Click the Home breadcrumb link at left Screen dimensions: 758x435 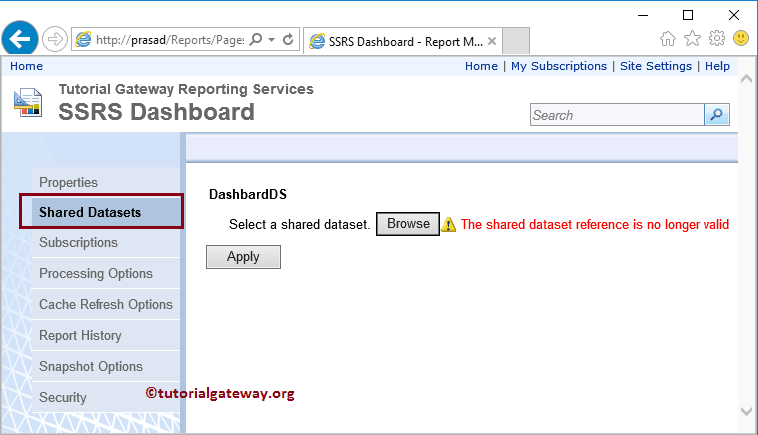pos(26,66)
